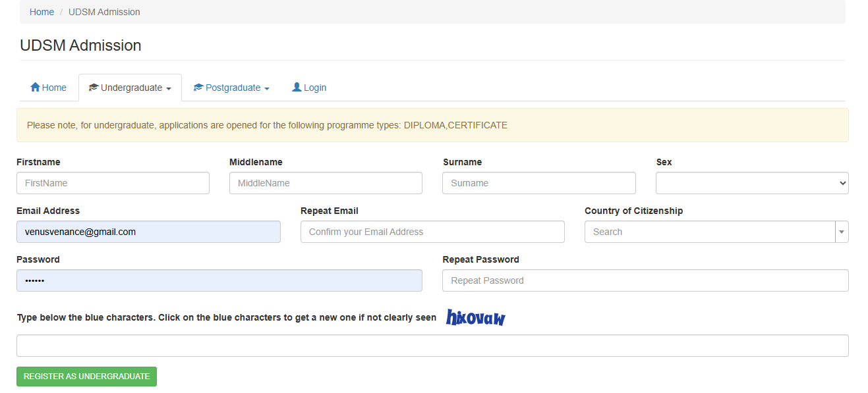Image resolution: width=868 pixels, height=393 pixels.
Task: Click the 'Type below the blue characters' instruction
Action: 227,317
